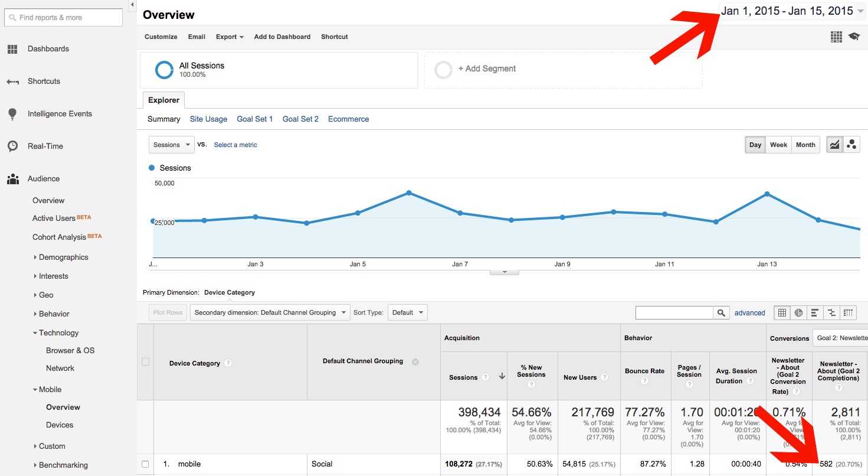This screenshot has width=868, height=476.
Task: Tick the select-all checkbox in table header
Action: pos(145,361)
